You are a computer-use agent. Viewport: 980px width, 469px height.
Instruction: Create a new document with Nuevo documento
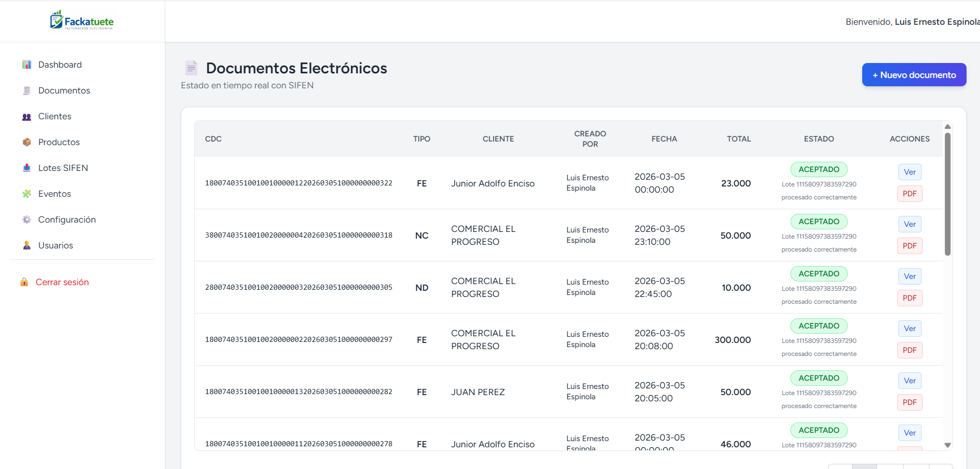point(914,75)
